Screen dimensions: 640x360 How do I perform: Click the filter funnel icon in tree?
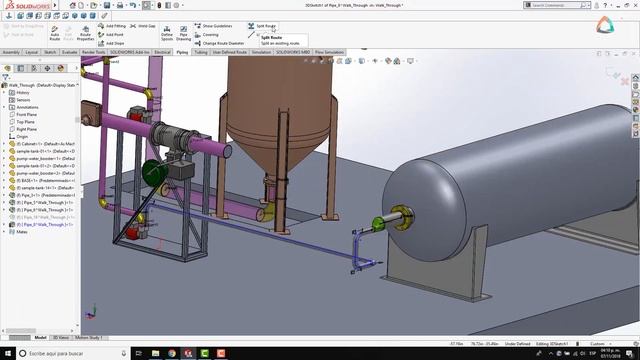click(5, 77)
